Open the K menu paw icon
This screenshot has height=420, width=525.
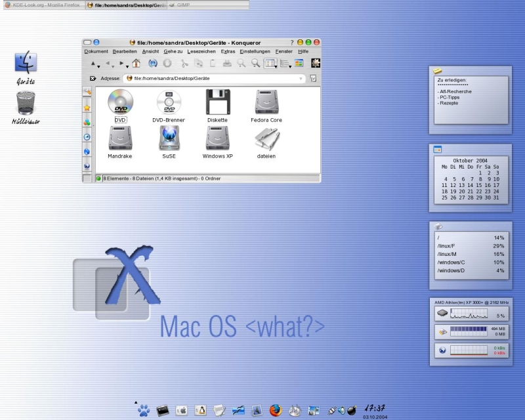coord(144,410)
